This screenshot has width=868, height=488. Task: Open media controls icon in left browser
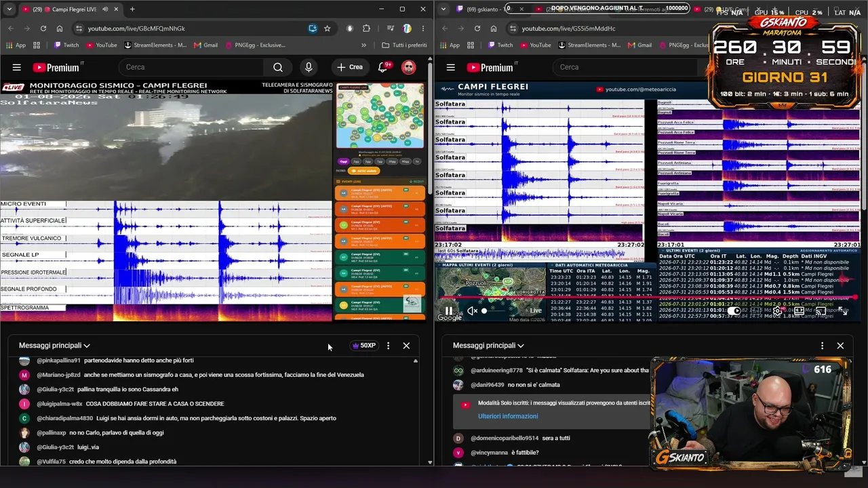tap(391, 28)
